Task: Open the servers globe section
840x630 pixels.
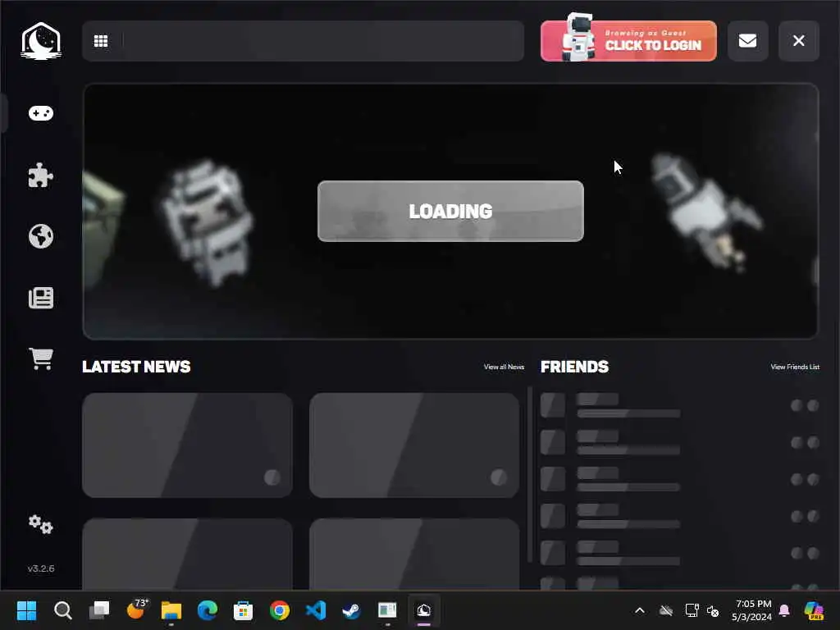Action: [x=41, y=236]
